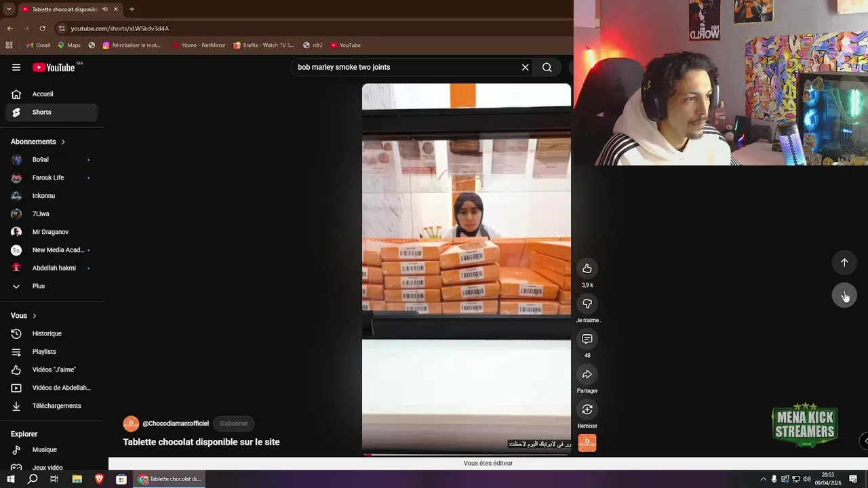Open the 7Liwa channel
The image size is (868, 488).
click(52, 214)
